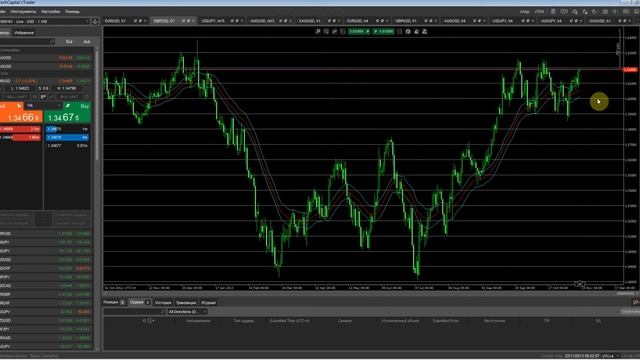Click the last icon in chart toolbar
Viewport: 640px width, 360px height.
click(x=424, y=31)
